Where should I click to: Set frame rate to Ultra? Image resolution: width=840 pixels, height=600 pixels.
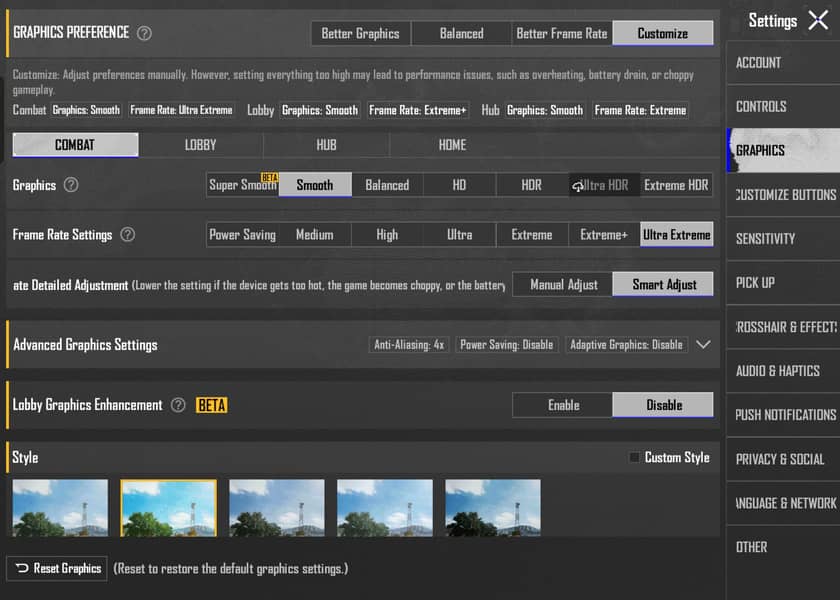point(459,235)
